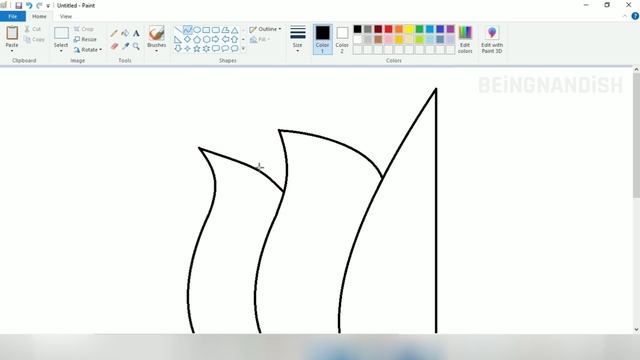The height and width of the screenshot is (360, 640).
Task: Choose the Rounded rectangle shape
Action: click(x=216, y=30)
